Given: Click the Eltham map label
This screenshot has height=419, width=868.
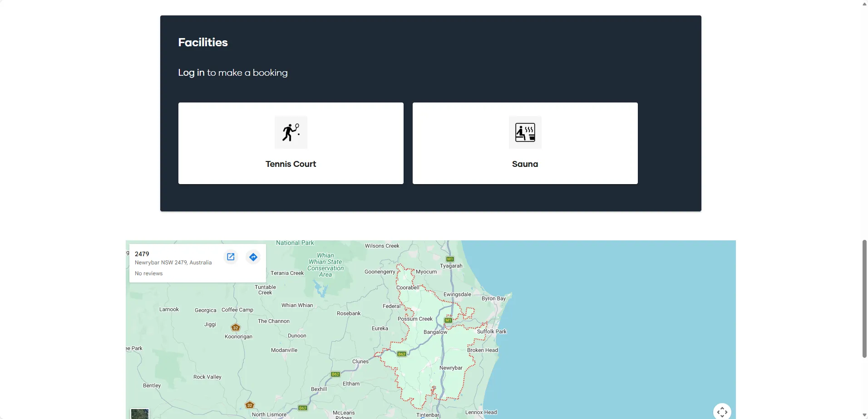Looking at the screenshot, I should tap(351, 384).
